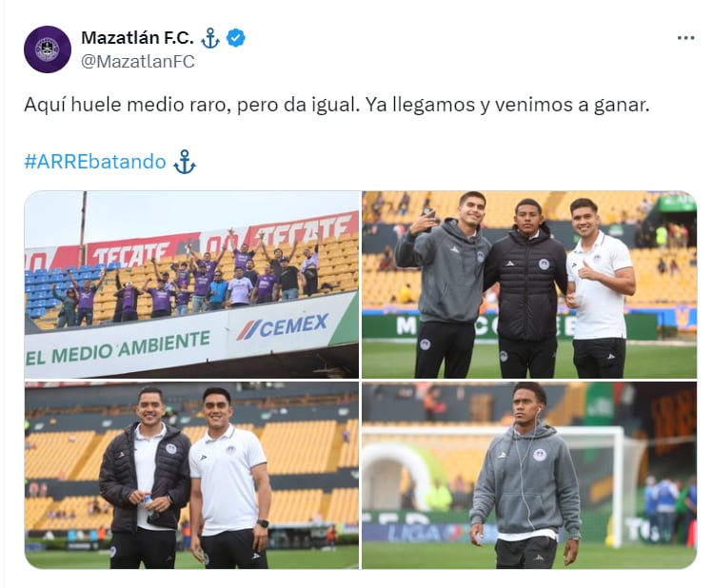Click the EL MEDIO AMBIENTE banner text

(x=118, y=347)
